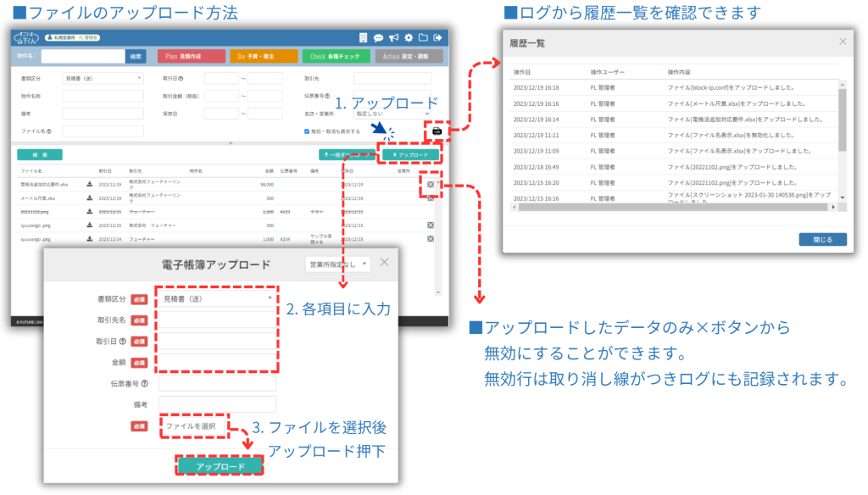Screen dimensions: 868x495
Task: Log out using the exit arrow icon
Action: coord(437,37)
